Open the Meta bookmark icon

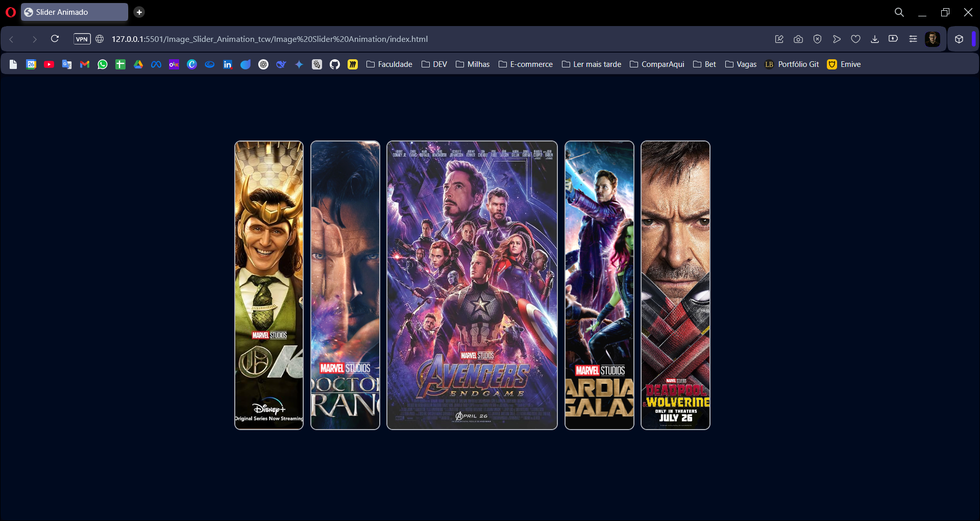coord(156,64)
